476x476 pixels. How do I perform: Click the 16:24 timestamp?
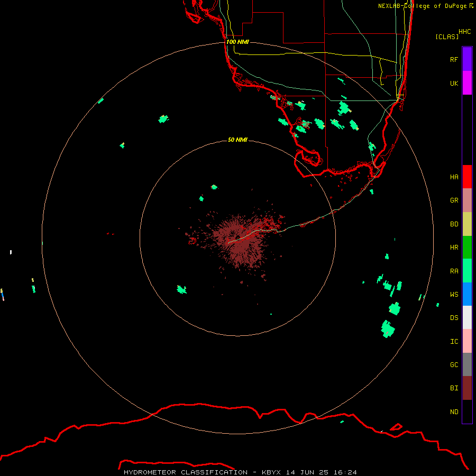pyautogui.click(x=344, y=472)
